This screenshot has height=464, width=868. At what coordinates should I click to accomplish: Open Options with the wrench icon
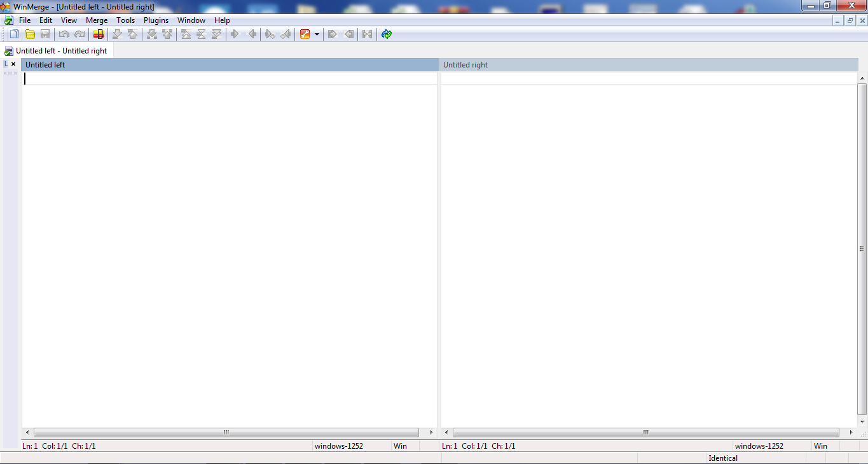[305, 34]
